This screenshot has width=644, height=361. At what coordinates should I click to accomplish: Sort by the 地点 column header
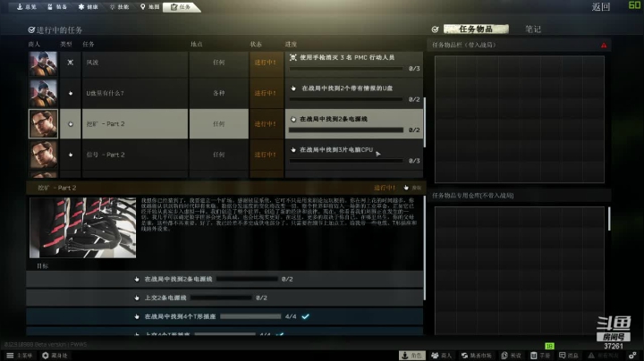tap(196, 44)
